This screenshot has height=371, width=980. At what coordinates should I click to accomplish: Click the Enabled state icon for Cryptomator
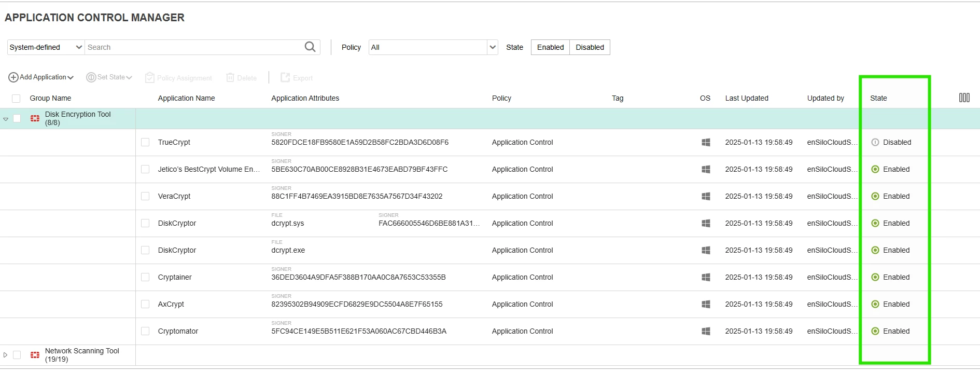[875, 331]
